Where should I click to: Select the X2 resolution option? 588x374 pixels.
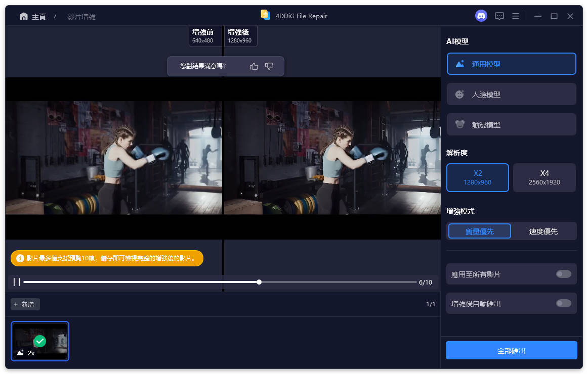pos(477,177)
